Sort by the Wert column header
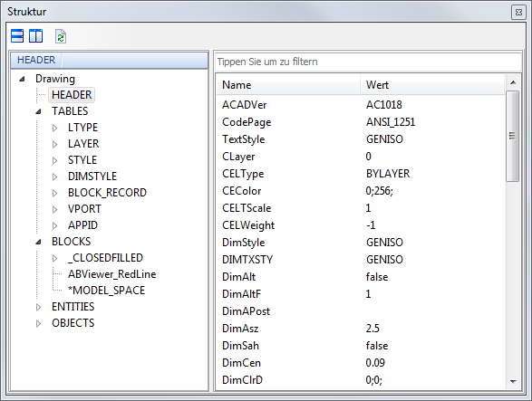 pyautogui.click(x=432, y=85)
